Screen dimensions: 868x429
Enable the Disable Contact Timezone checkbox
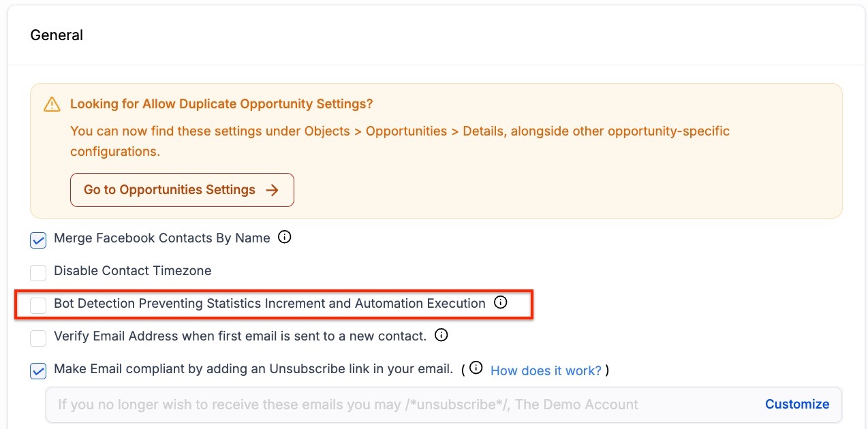[x=38, y=272]
